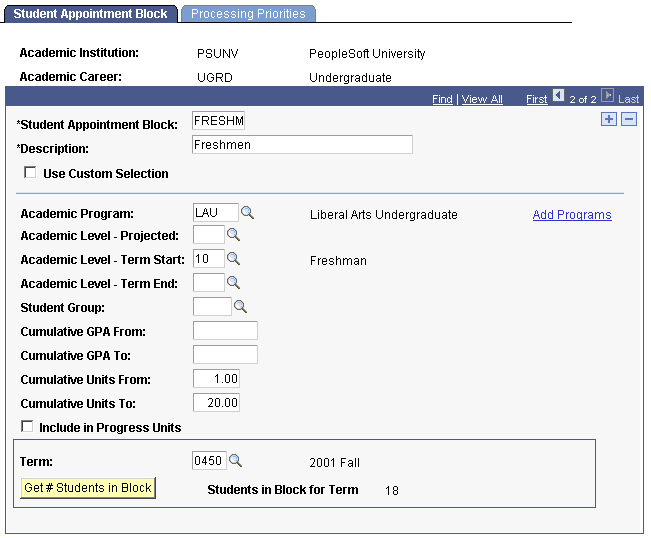651x538 pixels.
Task: Check Include in Progress Units
Action: coord(27,427)
